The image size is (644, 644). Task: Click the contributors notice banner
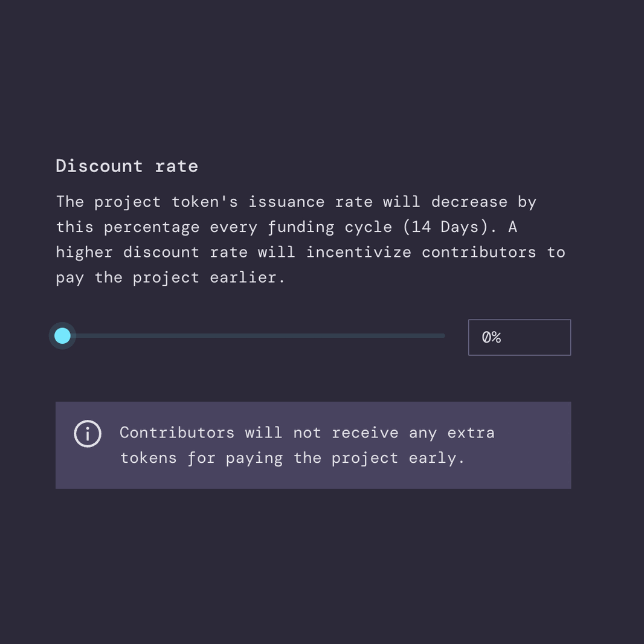click(x=313, y=445)
